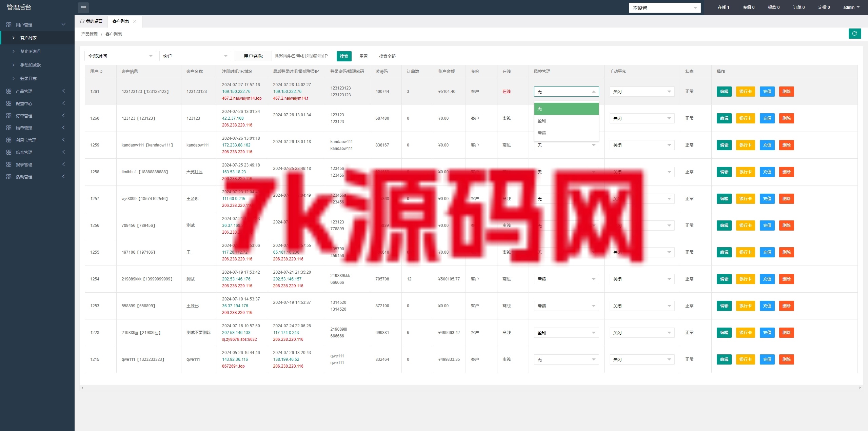The height and width of the screenshot is (431, 868).
Task: Open the 客户 identity filter dropdown
Action: [195, 56]
